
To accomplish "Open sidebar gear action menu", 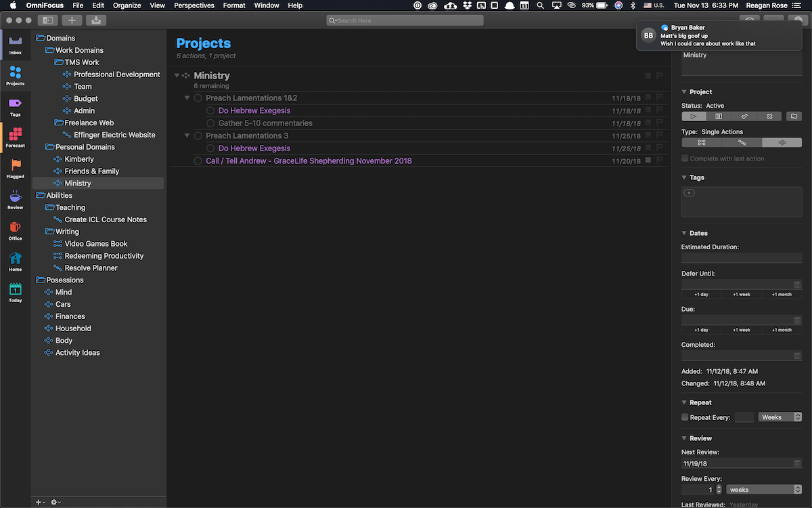I will 55,502.
